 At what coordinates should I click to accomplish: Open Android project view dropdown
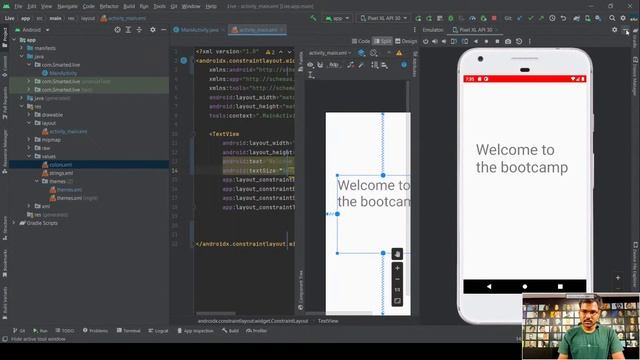(32, 30)
